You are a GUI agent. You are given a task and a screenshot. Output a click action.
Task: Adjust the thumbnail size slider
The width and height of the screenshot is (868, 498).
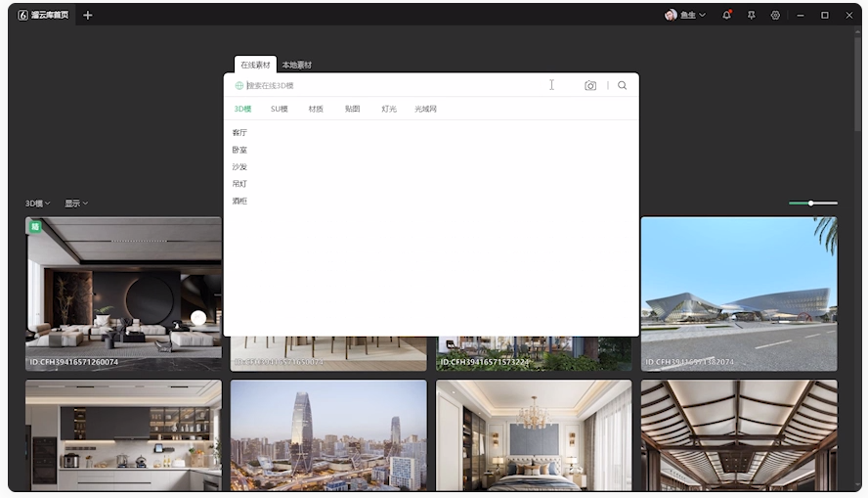(x=811, y=204)
